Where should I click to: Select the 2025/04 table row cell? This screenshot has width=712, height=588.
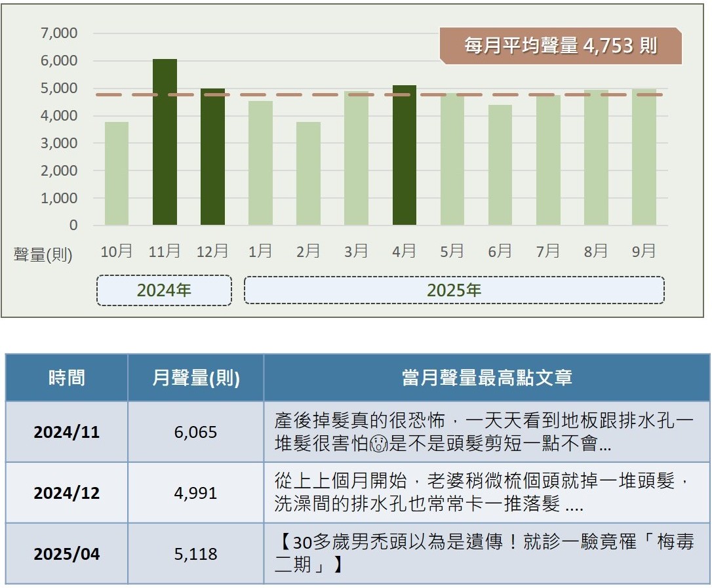66,554
